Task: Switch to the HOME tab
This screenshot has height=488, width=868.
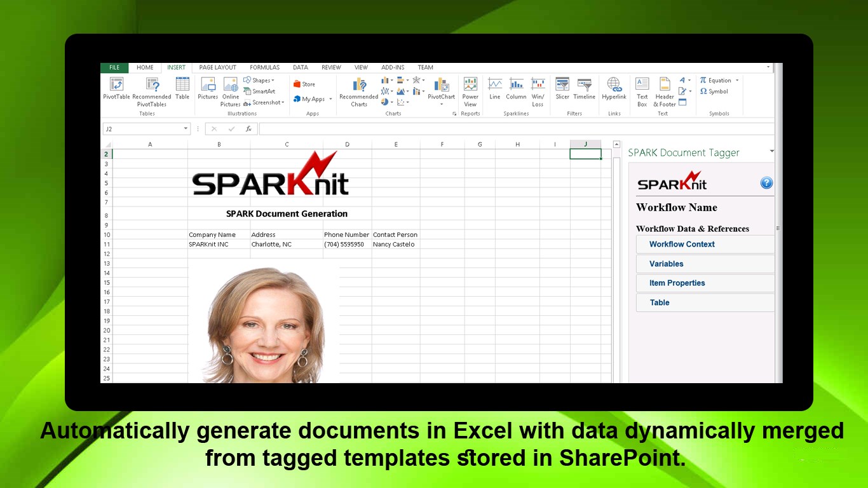Action: click(145, 67)
